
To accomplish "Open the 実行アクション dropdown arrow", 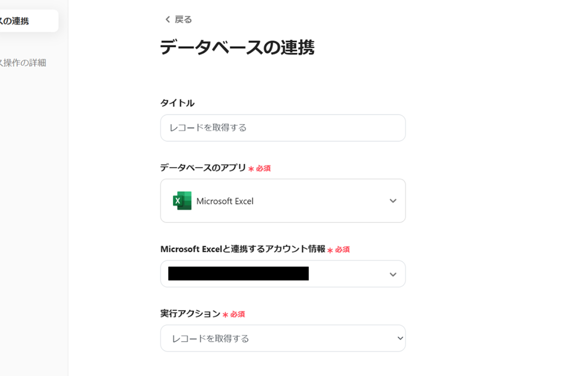I will (400, 338).
